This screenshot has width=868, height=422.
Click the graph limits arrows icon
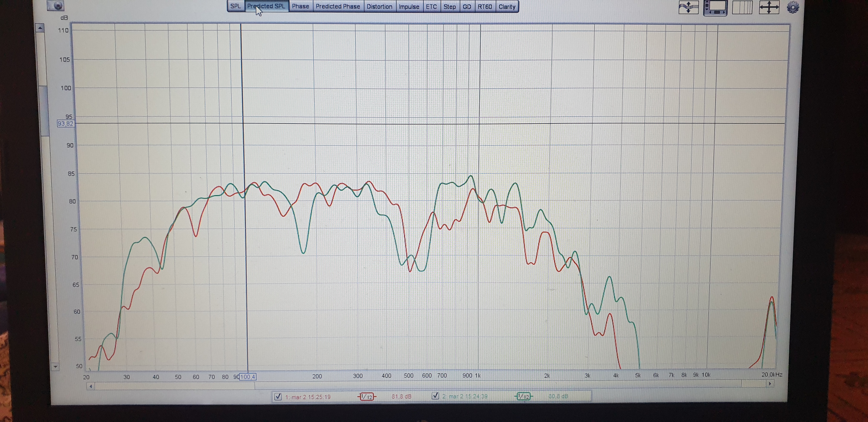(x=769, y=7)
